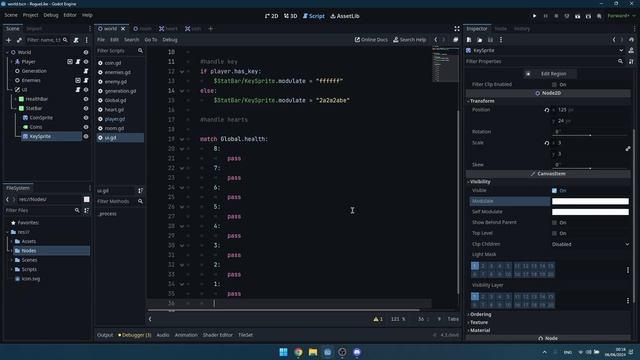Collapse the Visibility section
The image size is (640, 360).
pyautogui.click(x=480, y=182)
